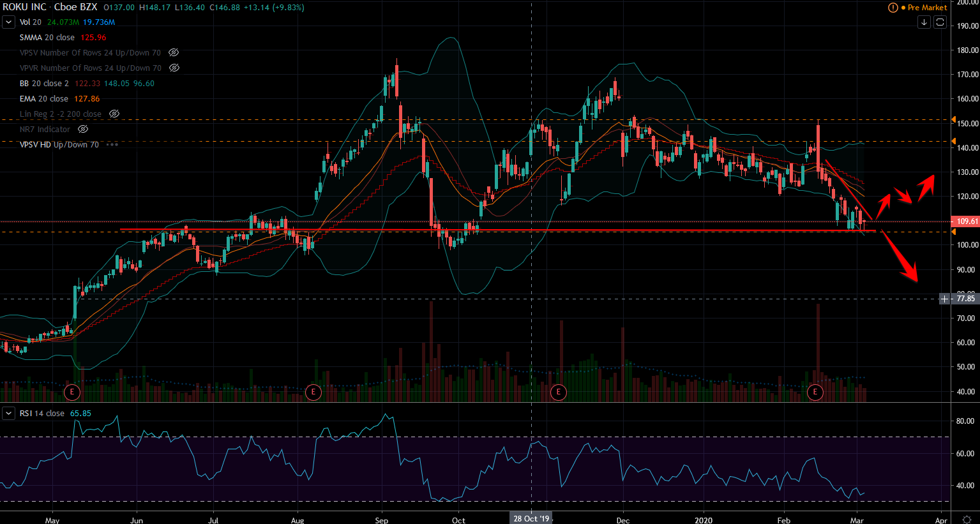The height and width of the screenshot is (524, 980).
Task: Maximize the chart pane
Action: point(940,22)
